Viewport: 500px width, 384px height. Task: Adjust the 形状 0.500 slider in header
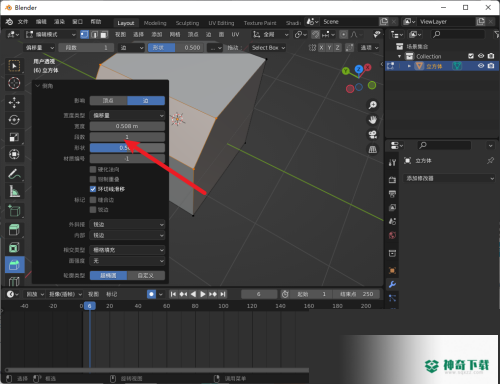click(x=176, y=48)
